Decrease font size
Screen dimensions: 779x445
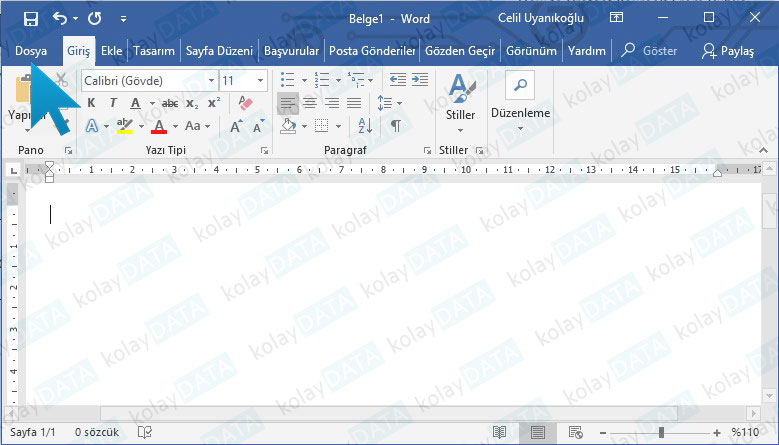click(258, 126)
